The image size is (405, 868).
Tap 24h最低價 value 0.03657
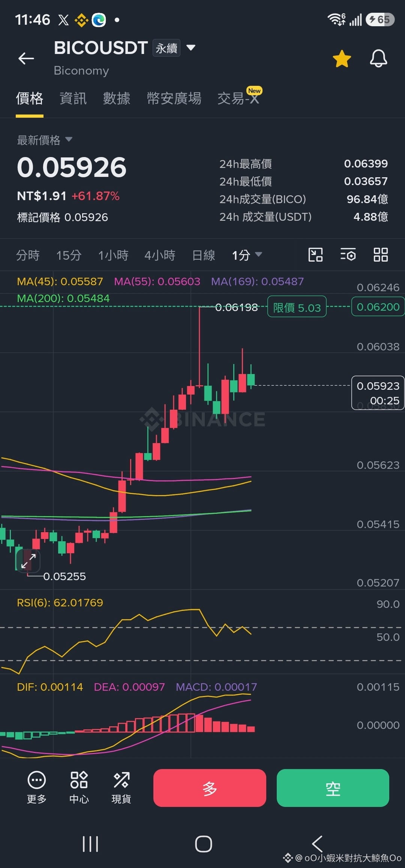click(366, 181)
